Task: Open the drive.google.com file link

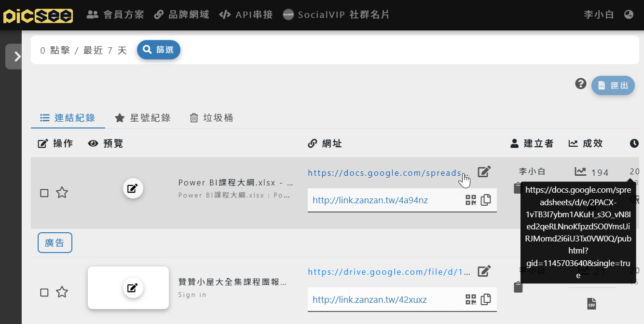Action: tap(389, 272)
